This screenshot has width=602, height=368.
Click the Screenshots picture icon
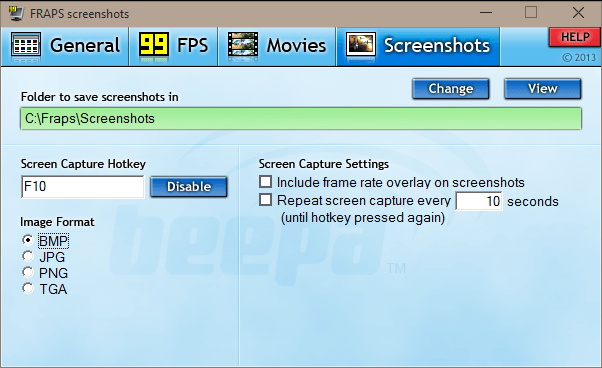tap(361, 46)
